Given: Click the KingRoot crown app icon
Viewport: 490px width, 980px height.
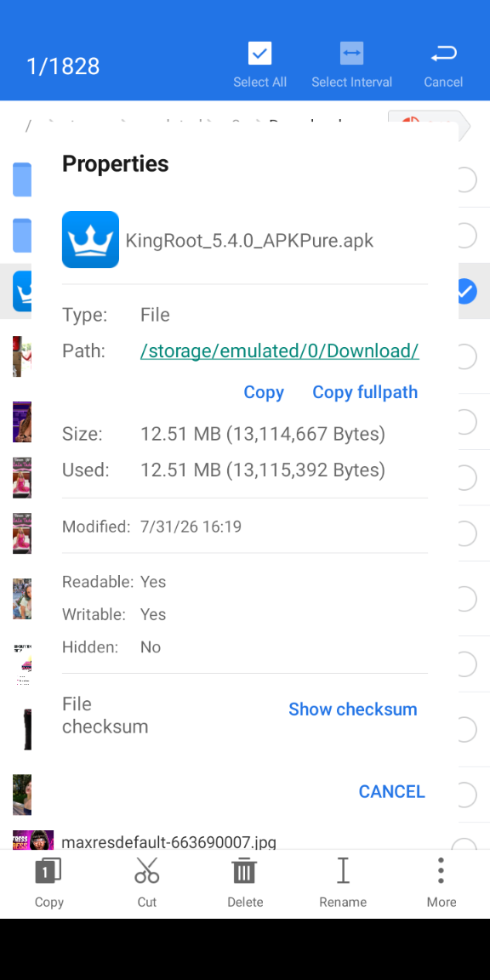Looking at the screenshot, I should (91, 239).
